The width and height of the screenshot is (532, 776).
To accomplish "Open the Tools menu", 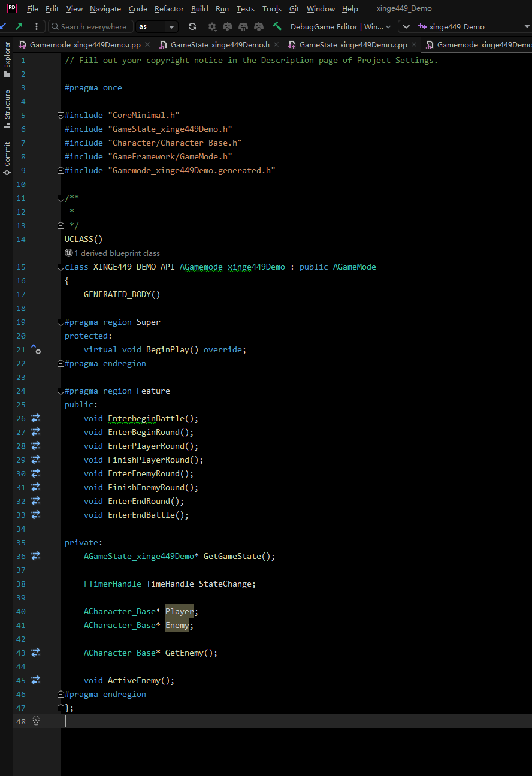I will [x=272, y=8].
